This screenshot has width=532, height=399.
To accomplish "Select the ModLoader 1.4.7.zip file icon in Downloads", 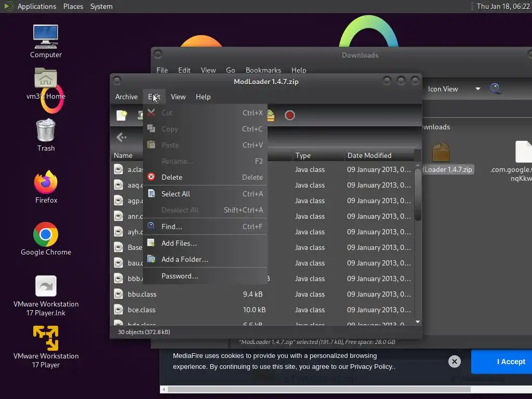I will point(441,152).
